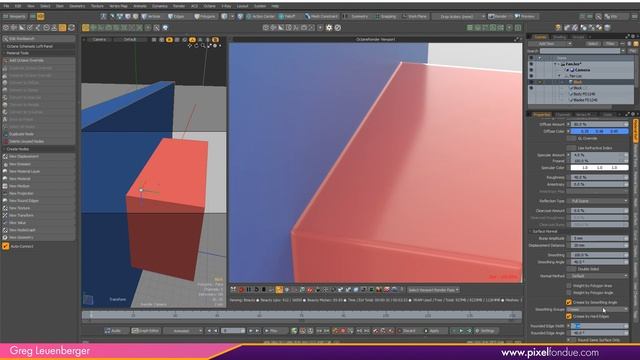Click the Snapping toolbar icon

[378, 17]
